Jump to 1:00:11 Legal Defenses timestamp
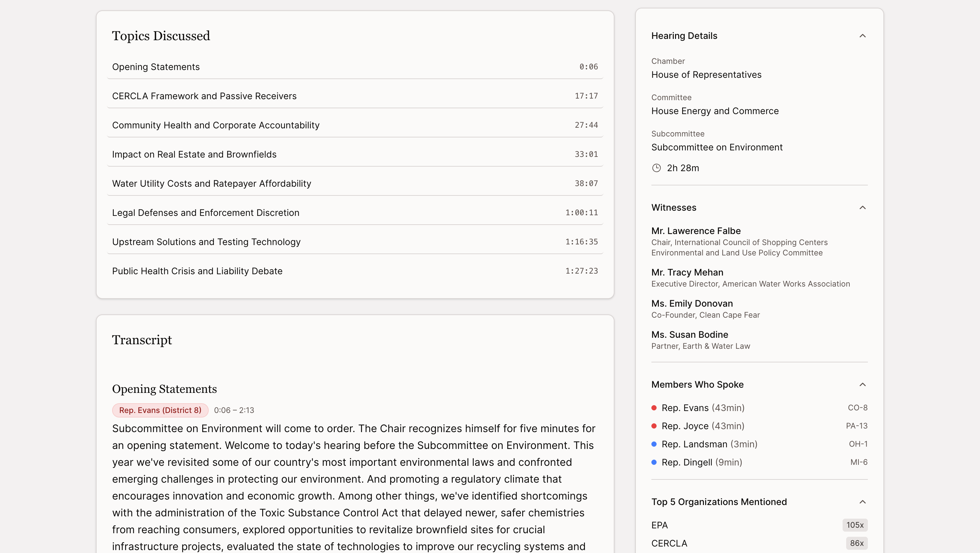 tap(581, 212)
